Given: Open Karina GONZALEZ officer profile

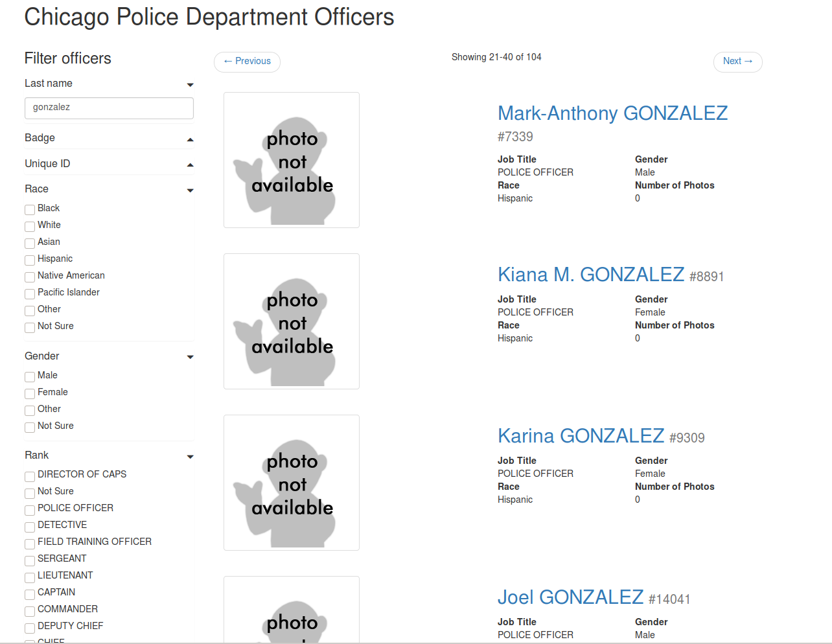Looking at the screenshot, I should click(x=581, y=436).
